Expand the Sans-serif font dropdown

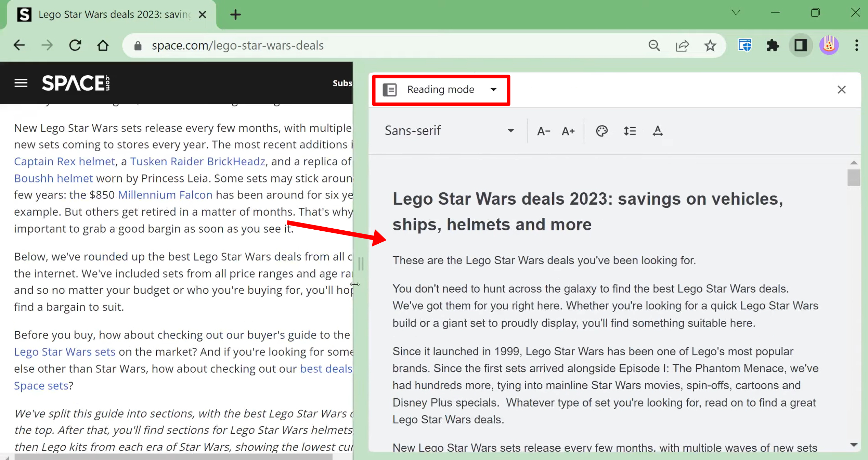[449, 131]
